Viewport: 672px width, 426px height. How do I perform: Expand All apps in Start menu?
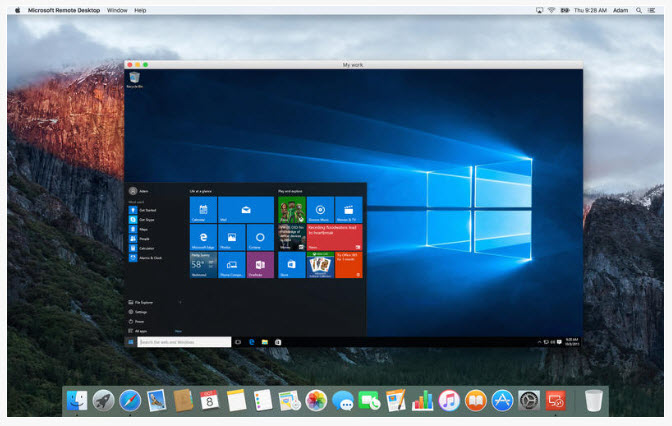[x=141, y=331]
